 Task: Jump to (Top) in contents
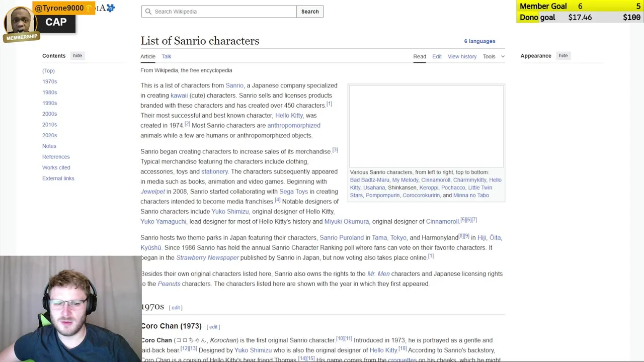[x=48, y=71]
